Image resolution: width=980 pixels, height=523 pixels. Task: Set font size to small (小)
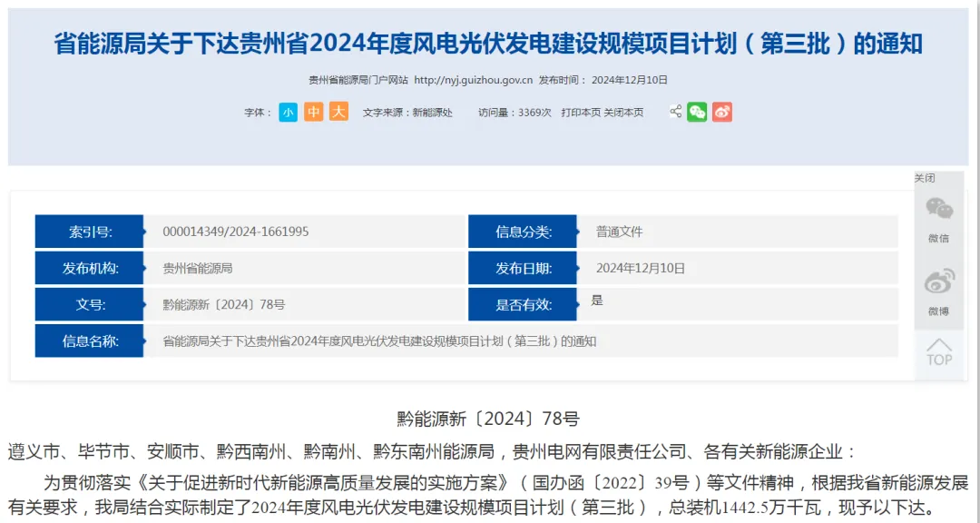tap(288, 112)
